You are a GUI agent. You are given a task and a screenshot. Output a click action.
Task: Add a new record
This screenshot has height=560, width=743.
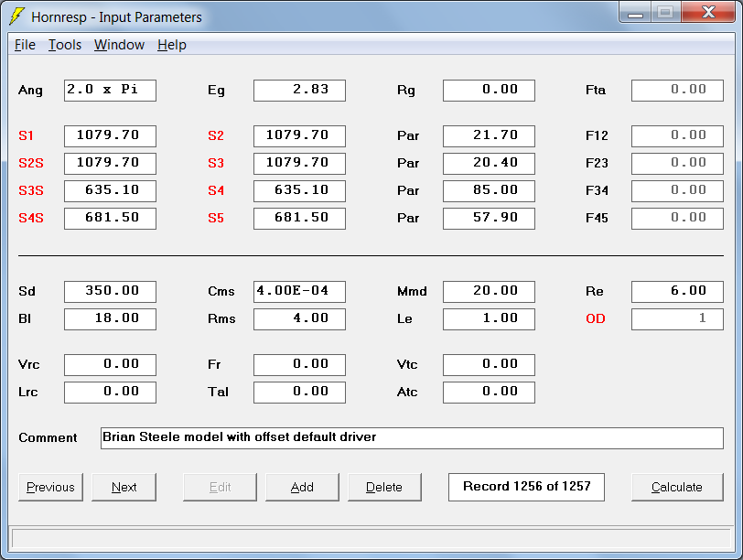pos(302,487)
